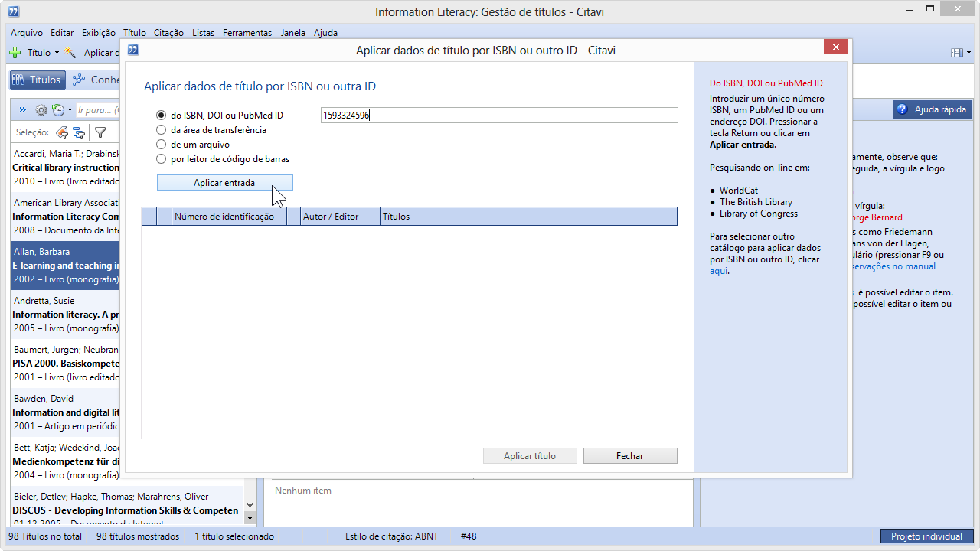Click 'Estilo de citação: ABNT' in status bar
980x551 pixels.
tap(391, 536)
